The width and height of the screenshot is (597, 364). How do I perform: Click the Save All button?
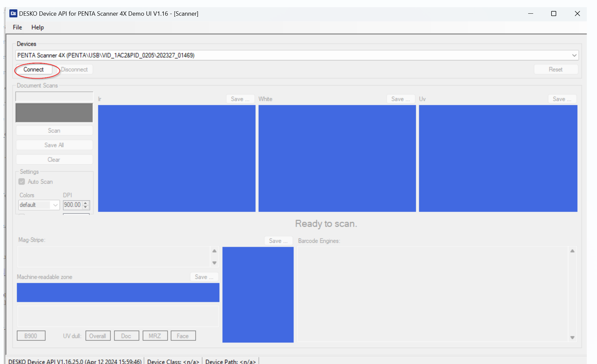tap(54, 145)
